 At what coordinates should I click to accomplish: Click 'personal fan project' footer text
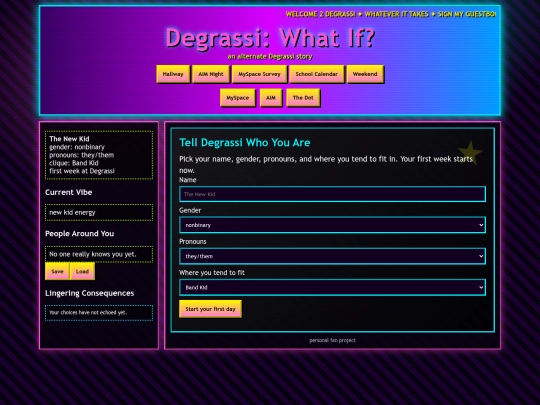pyautogui.click(x=332, y=340)
